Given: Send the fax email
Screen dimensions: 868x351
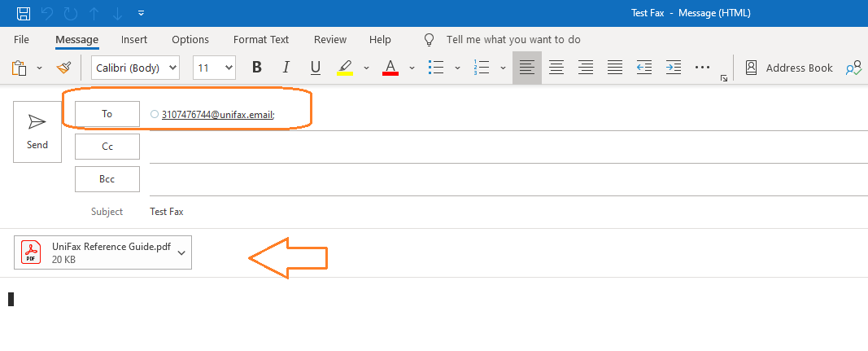Looking at the screenshot, I should pyautogui.click(x=37, y=131).
